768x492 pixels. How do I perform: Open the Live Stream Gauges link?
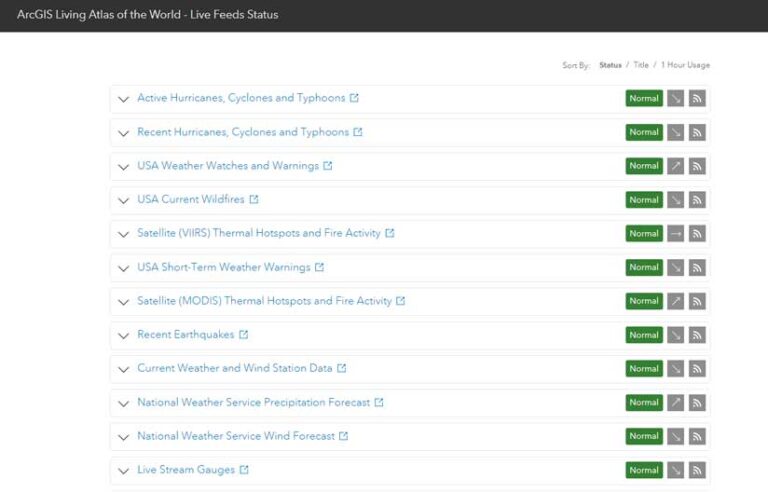pos(186,470)
